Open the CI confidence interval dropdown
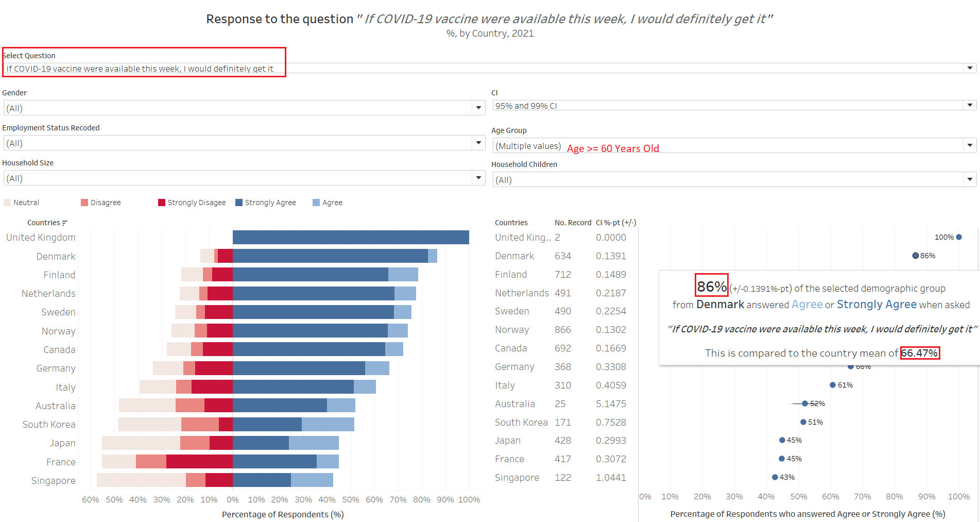Screen dimensions: 980x522 coord(970,105)
